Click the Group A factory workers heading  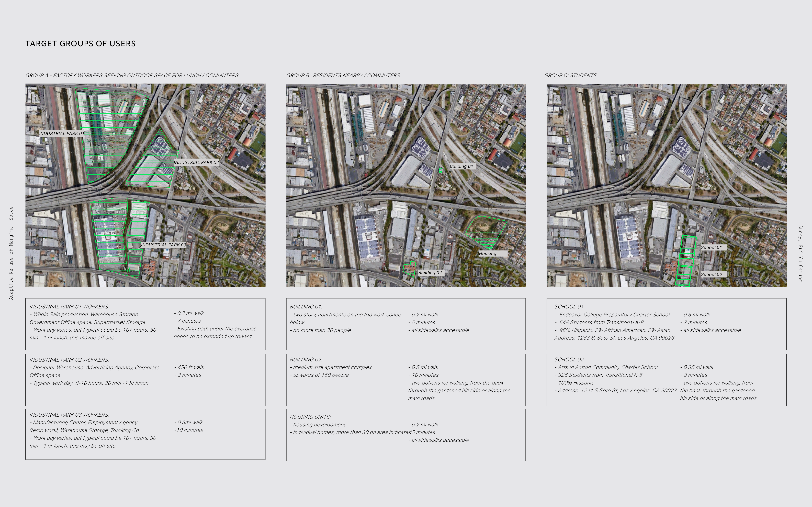pos(132,75)
